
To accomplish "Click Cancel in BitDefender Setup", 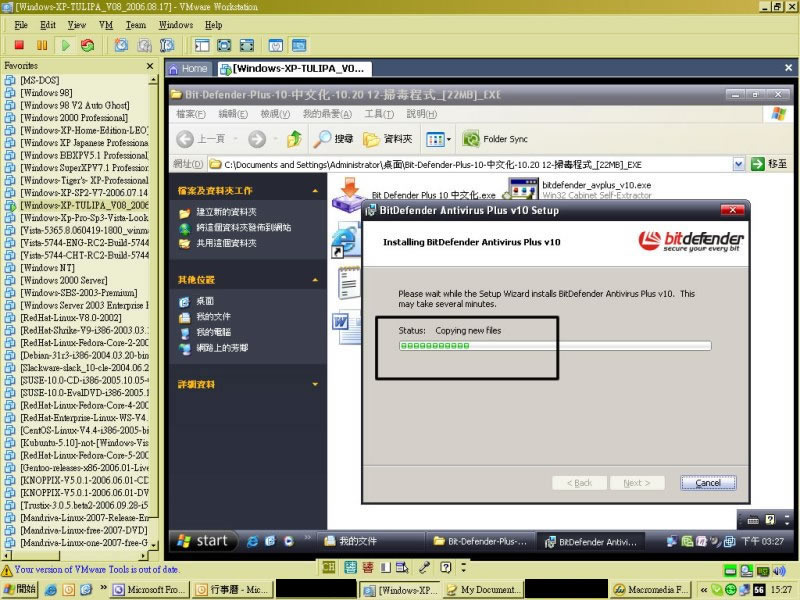I will (708, 483).
